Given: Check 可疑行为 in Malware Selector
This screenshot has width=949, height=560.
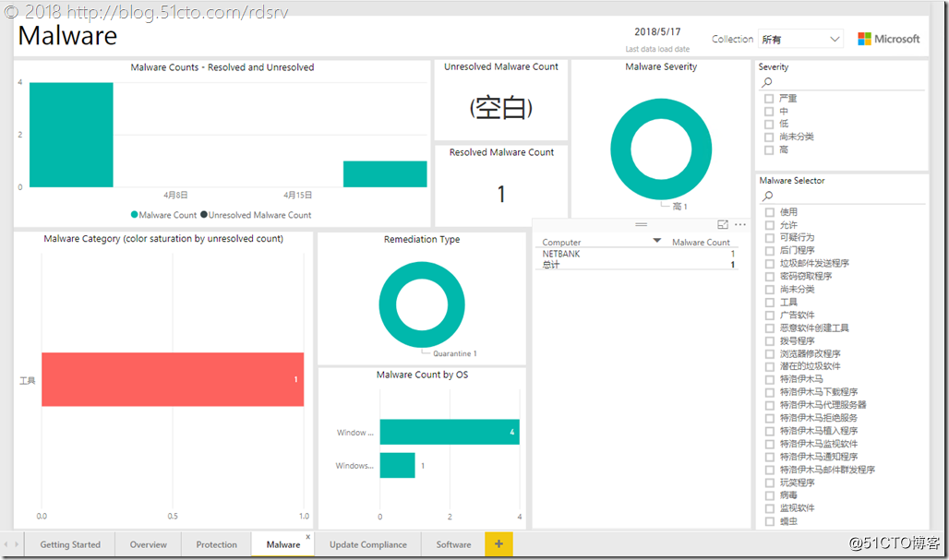Looking at the screenshot, I should 770,238.
